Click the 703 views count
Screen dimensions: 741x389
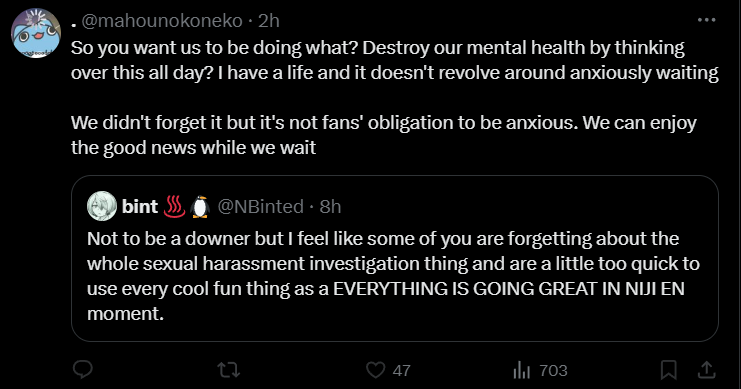[553, 370]
